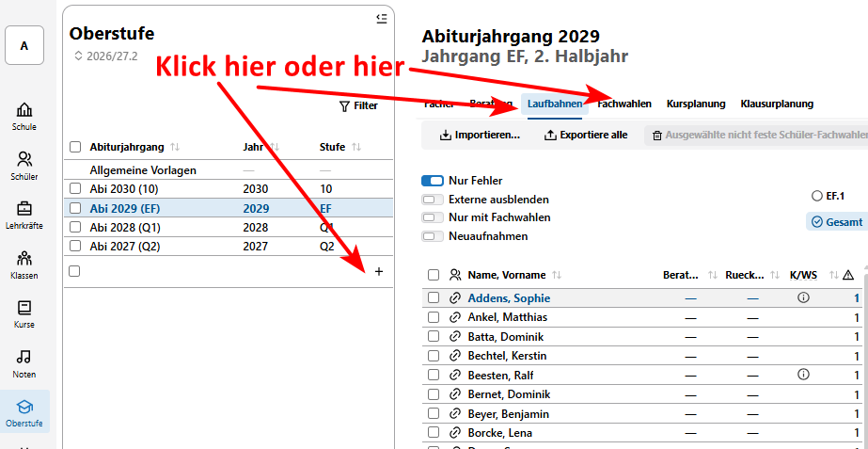The width and height of the screenshot is (868, 449).
Task: Switch to the Fachwahlen tab
Action: tap(624, 104)
